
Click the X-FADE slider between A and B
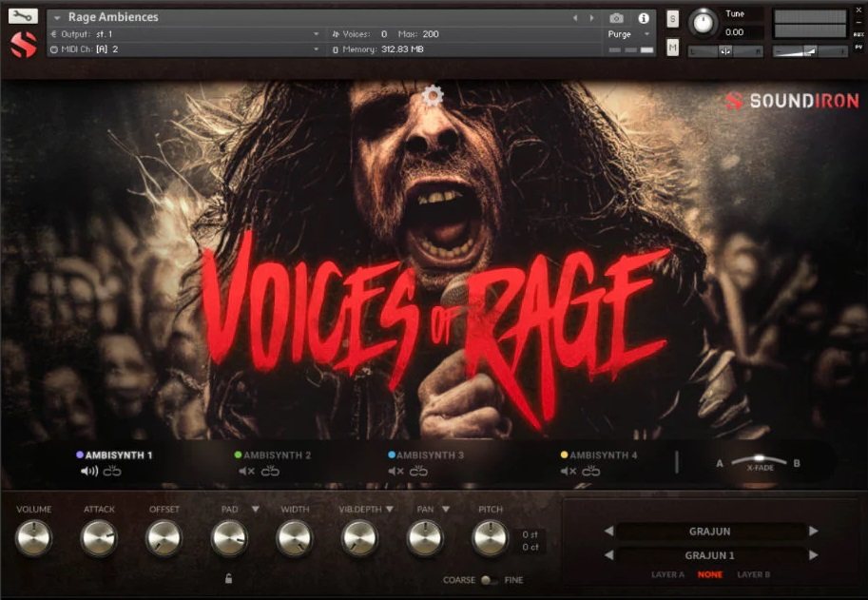(x=759, y=459)
